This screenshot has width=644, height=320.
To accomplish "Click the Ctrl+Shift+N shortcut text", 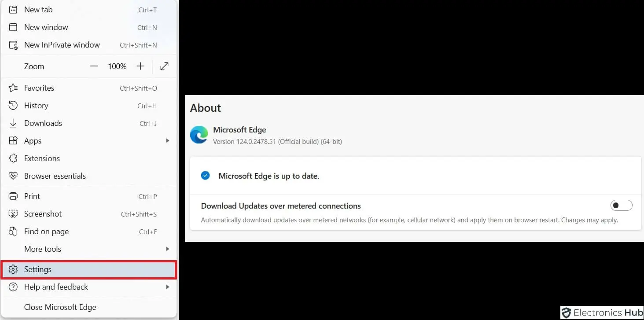I will tap(138, 45).
